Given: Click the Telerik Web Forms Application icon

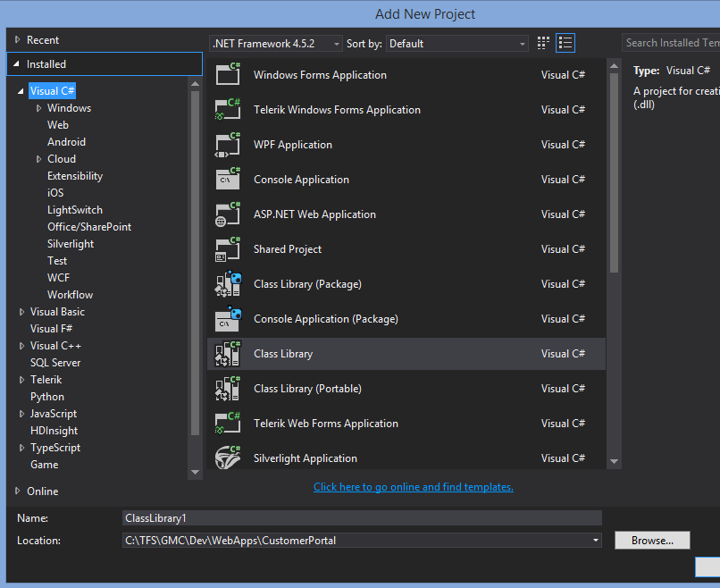Looking at the screenshot, I should tap(228, 424).
